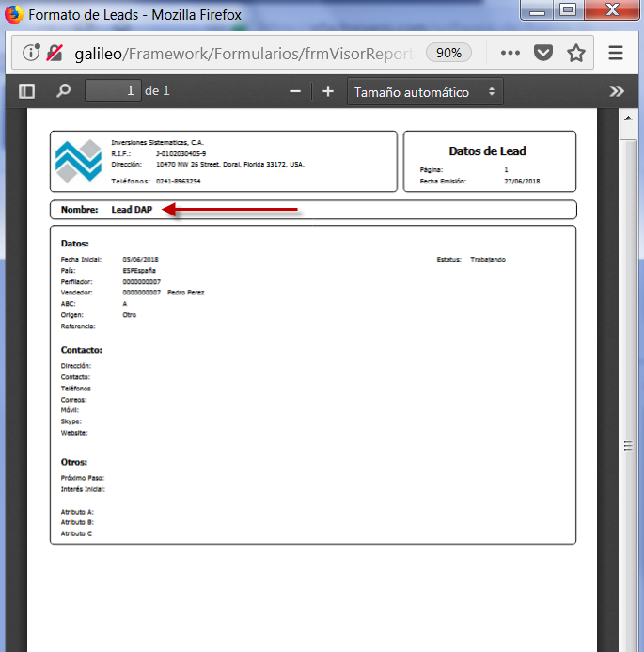Click the 'Próximo Paso:' label

point(83,478)
